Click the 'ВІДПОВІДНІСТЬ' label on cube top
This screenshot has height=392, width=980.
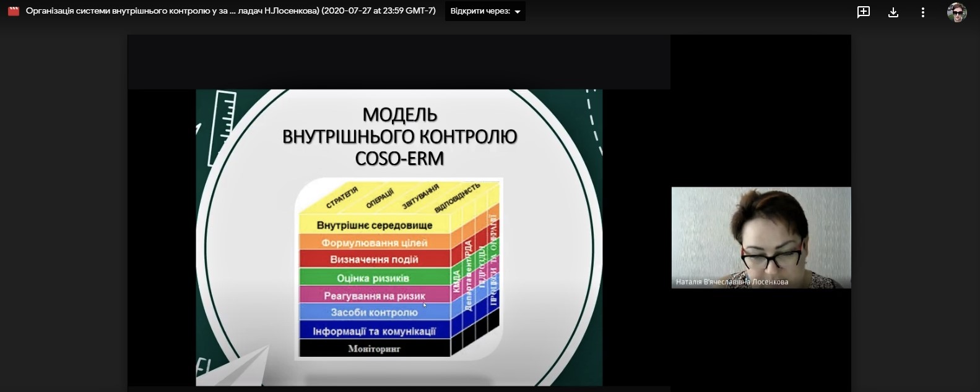tap(457, 197)
